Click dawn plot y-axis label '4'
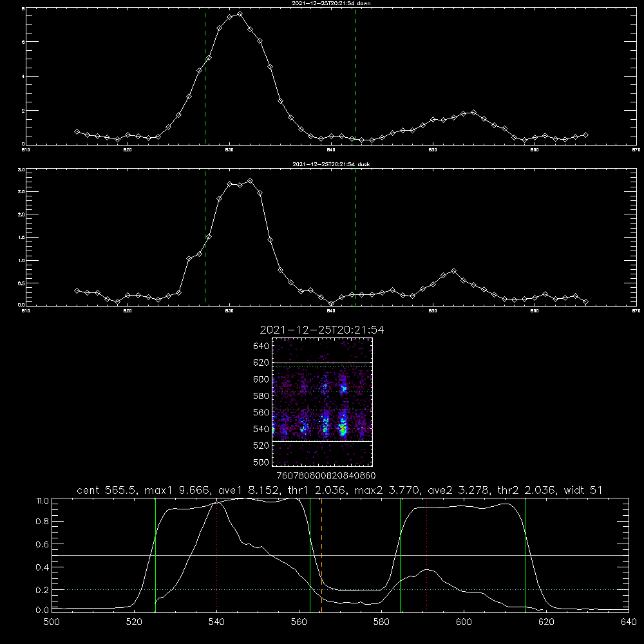 point(23,77)
